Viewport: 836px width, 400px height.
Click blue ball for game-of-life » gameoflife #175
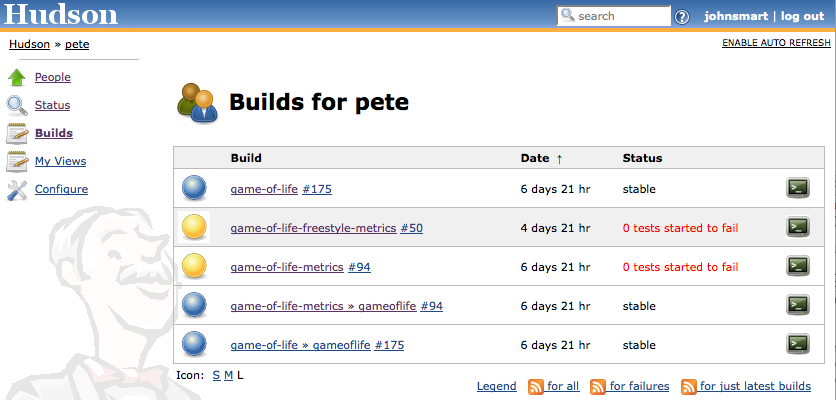[x=194, y=344]
